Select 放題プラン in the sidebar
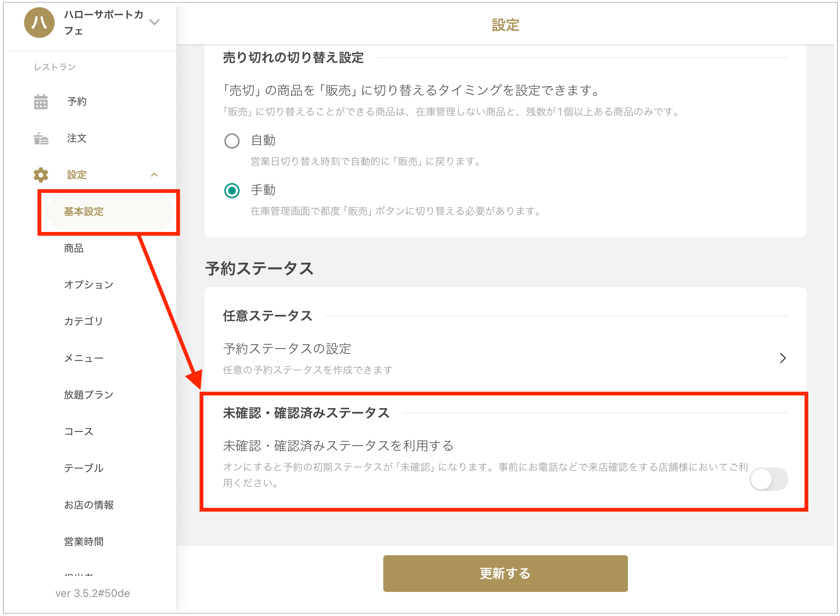This screenshot has width=840, height=616. (89, 395)
